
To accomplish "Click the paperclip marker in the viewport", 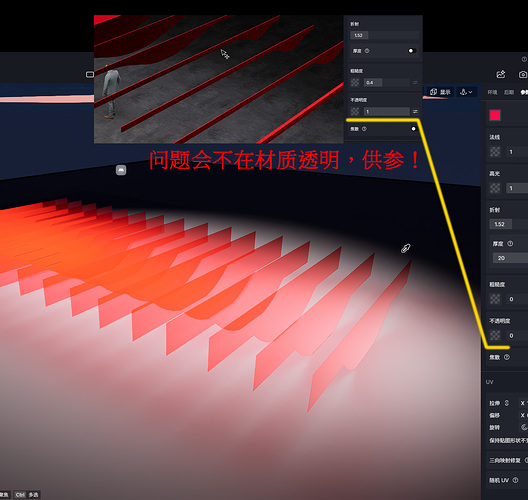I will (x=406, y=248).
